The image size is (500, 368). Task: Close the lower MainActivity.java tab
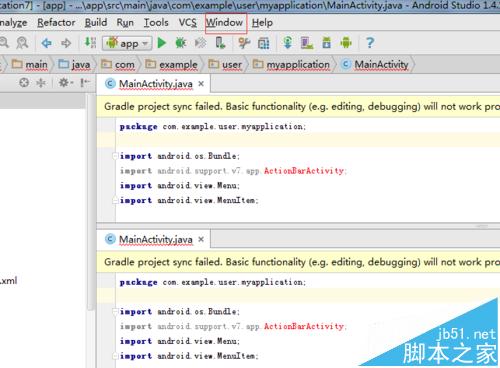[201, 239]
